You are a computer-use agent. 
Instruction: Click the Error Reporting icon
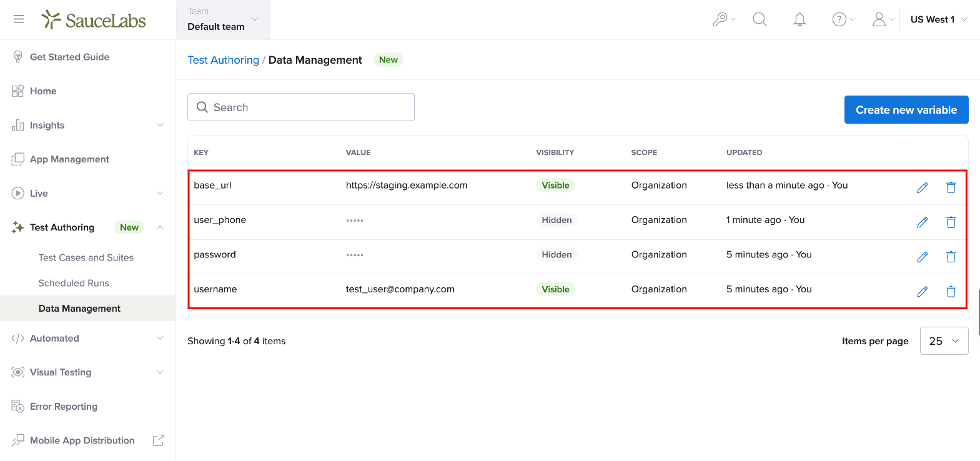click(x=17, y=406)
